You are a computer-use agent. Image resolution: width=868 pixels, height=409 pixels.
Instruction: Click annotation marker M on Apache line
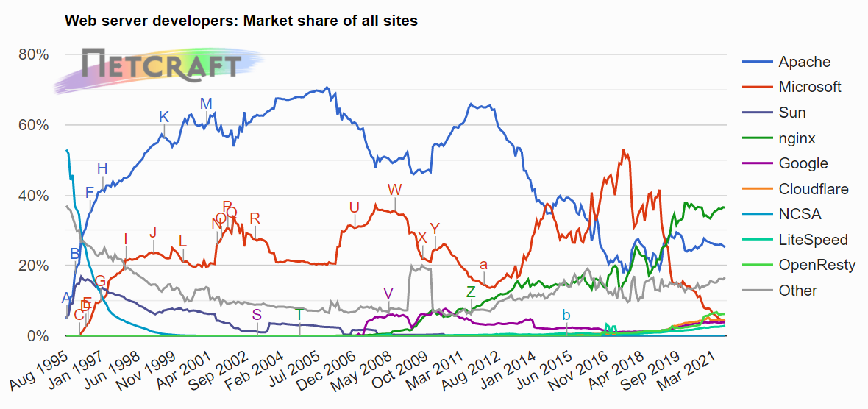coord(207,104)
